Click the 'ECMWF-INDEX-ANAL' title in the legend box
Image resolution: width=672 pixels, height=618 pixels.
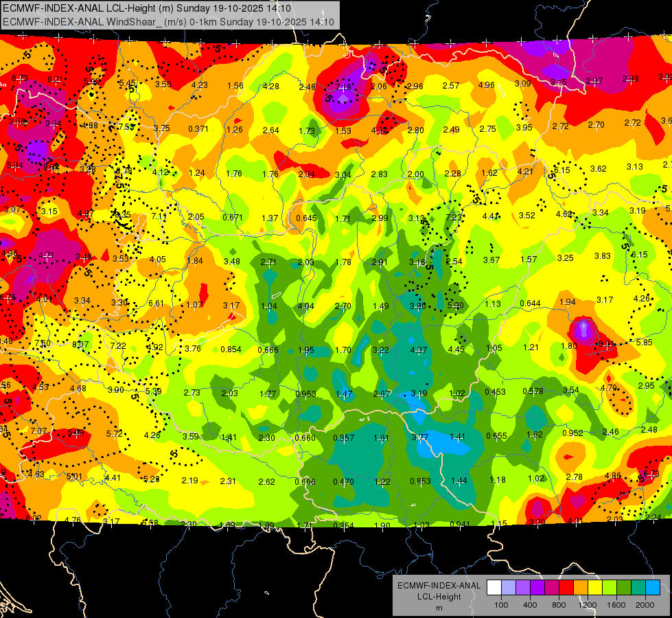tap(439, 586)
